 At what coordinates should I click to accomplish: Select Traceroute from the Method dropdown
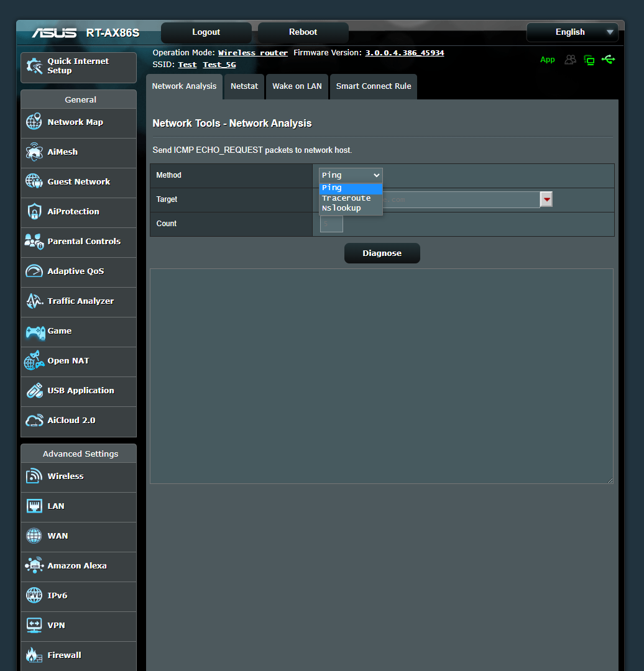346,198
